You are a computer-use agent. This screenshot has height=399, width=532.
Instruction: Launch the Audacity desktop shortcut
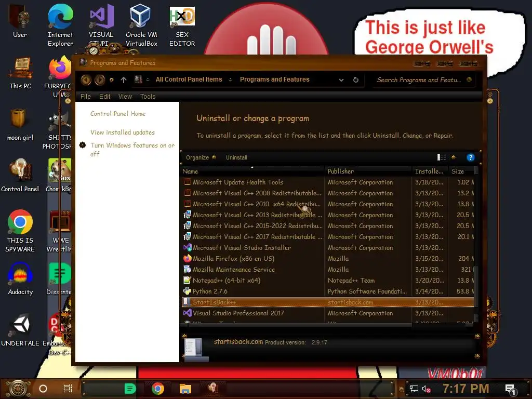pos(20,278)
